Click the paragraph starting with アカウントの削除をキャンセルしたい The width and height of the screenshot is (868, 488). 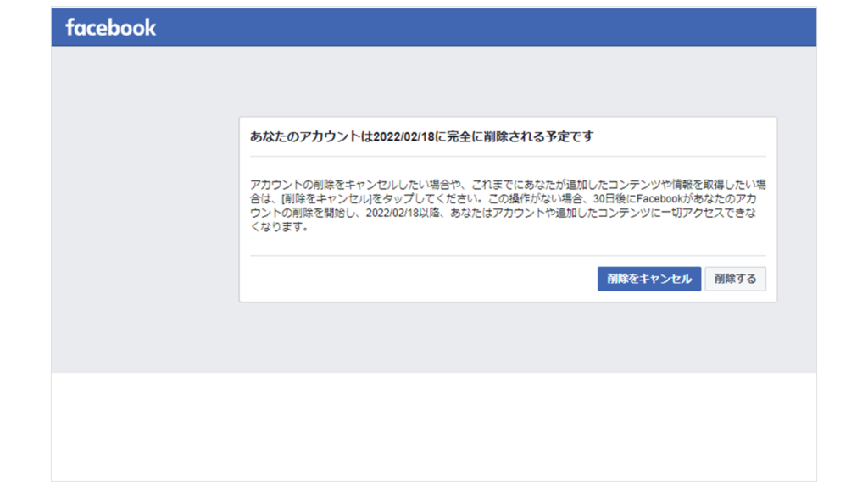(508, 206)
